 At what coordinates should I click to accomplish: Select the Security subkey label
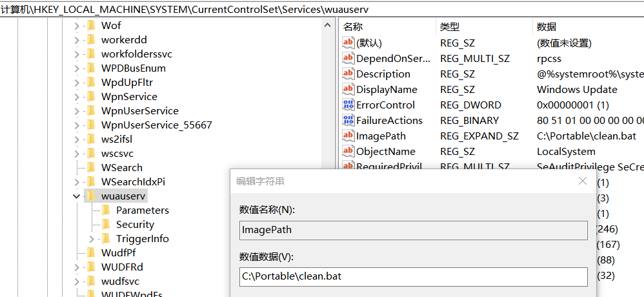point(135,225)
